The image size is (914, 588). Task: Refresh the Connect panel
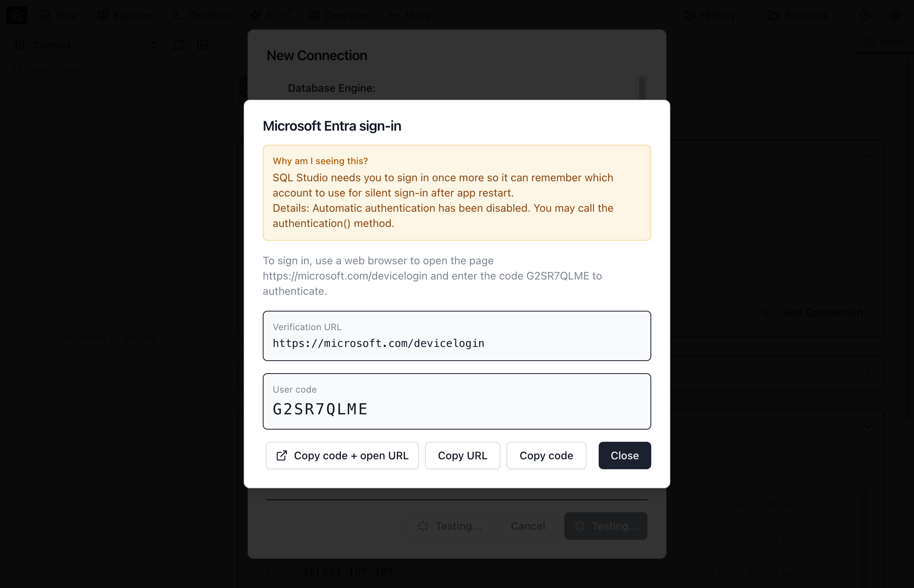(x=178, y=45)
